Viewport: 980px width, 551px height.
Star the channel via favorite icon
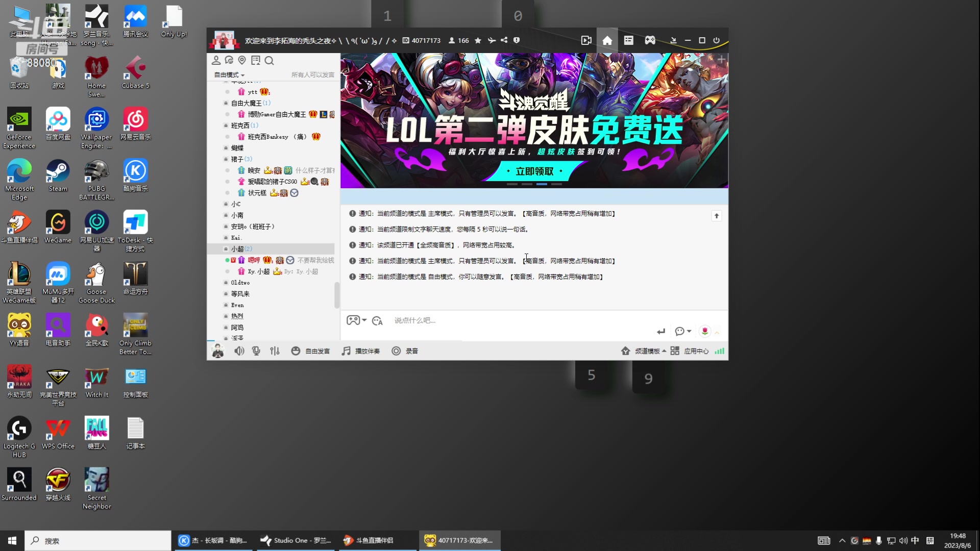coord(478,40)
